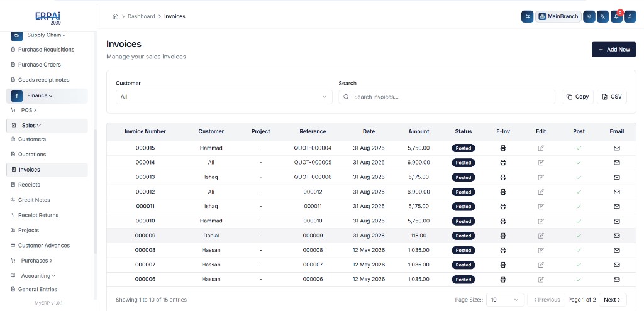The width and height of the screenshot is (644, 311).
Task: Print e-invoice for invoice 000006
Action: pos(503,280)
